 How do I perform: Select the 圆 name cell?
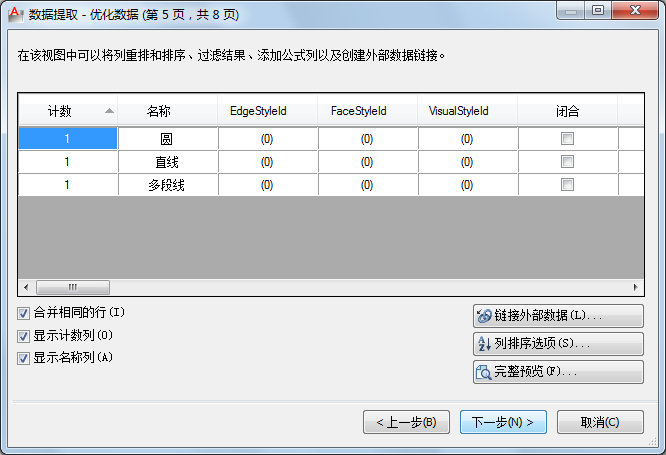pos(168,138)
